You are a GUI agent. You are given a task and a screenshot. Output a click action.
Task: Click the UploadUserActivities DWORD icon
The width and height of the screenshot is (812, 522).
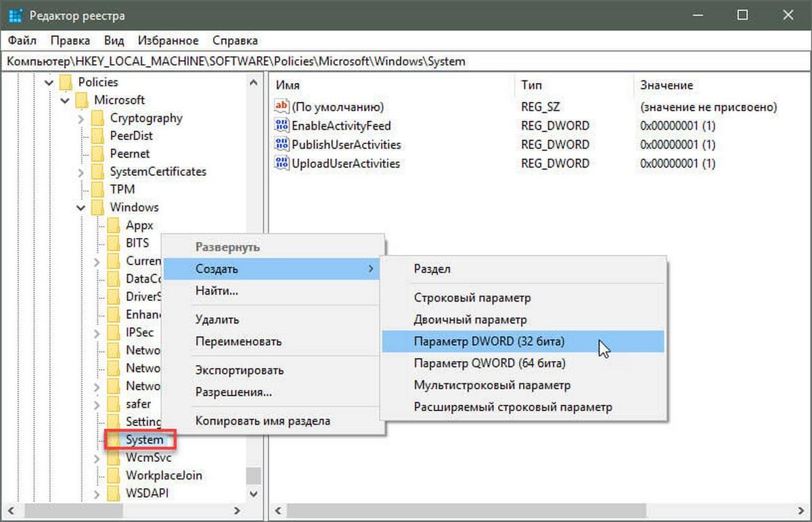(x=281, y=164)
